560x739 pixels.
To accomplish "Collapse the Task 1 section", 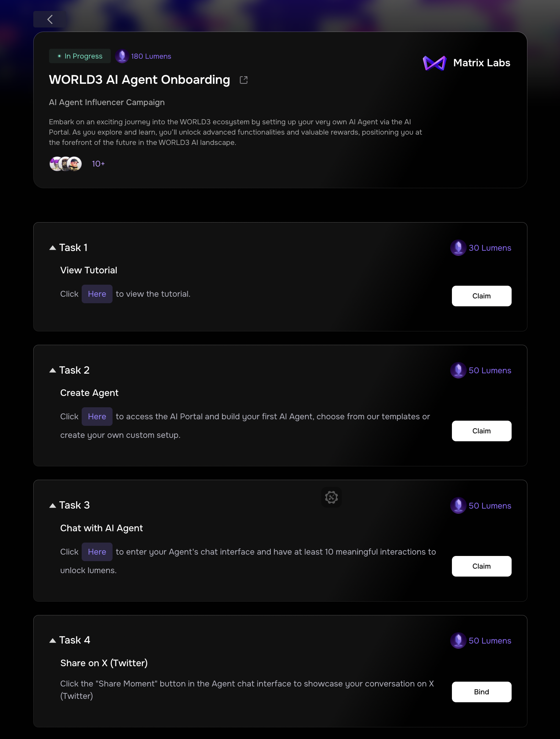I will coord(52,248).
